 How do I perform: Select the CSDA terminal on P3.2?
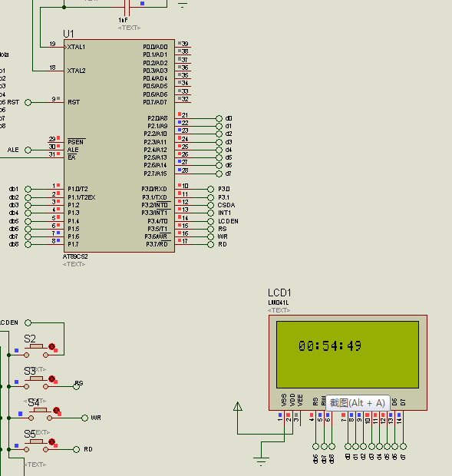pos(210,205)
